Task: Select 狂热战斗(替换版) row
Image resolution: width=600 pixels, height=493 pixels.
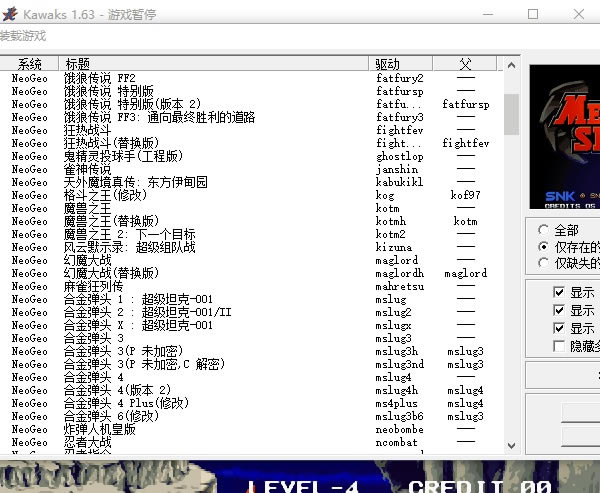Action: [251, 143]
